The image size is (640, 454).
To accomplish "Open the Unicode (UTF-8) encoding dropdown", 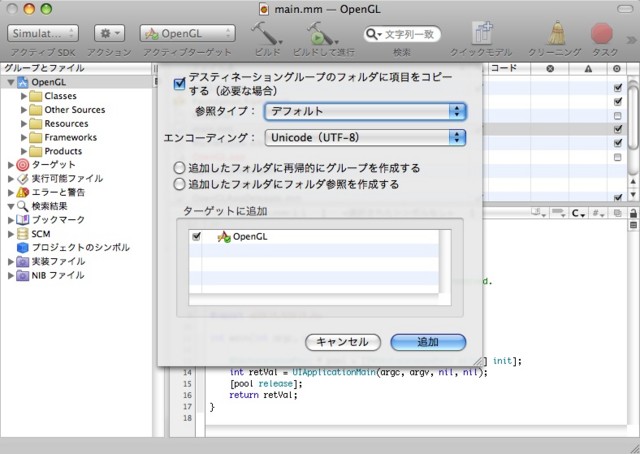I will click(365, 138).
